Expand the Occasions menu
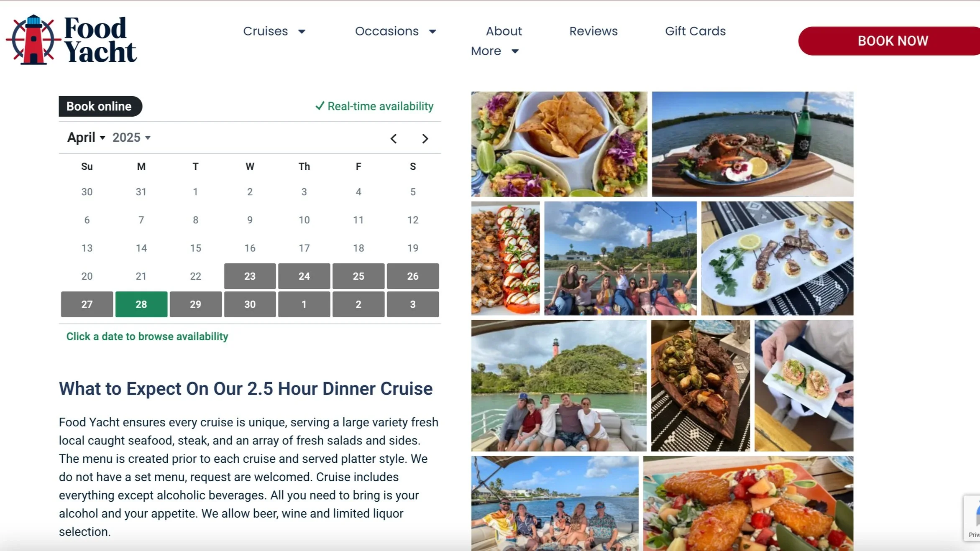The height and width of the screenshot is (551, 980). pyautogui.click(x=396, y=31)
